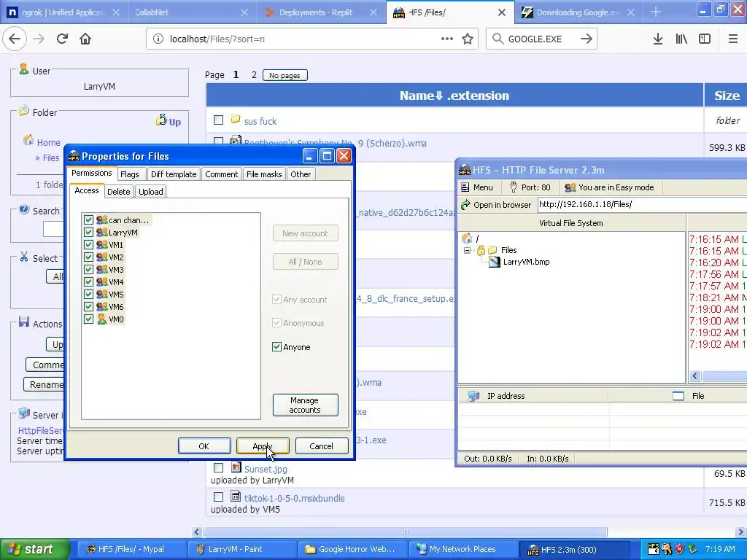This screenshot has width=747, height=560.
Task: Click the Manage accounts button
Action: click(x=306, y=405)
